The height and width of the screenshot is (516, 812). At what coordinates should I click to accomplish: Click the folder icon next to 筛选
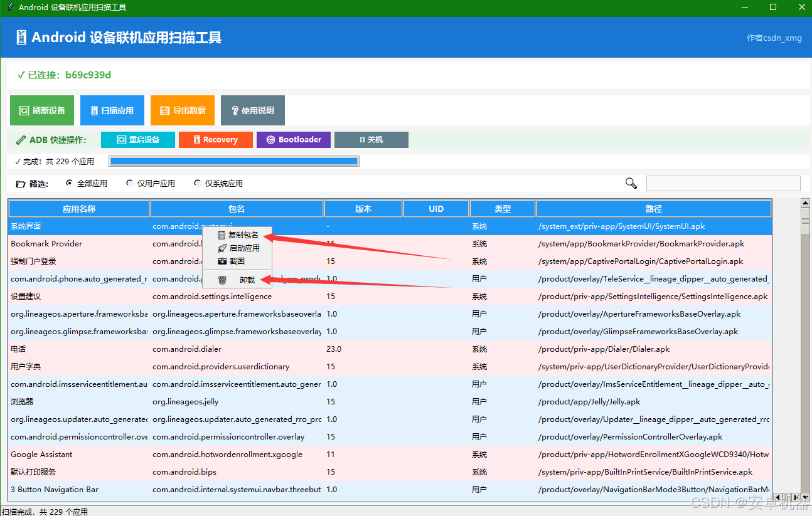click(x=21, y=184)
